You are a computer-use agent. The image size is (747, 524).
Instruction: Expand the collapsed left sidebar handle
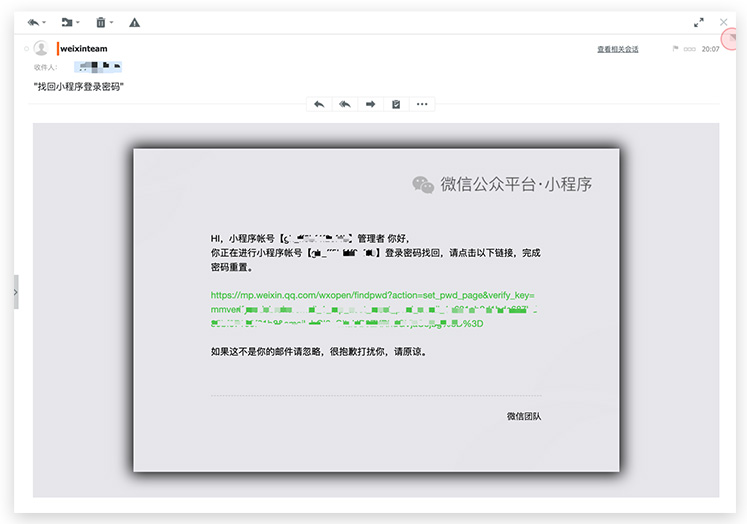coord(16,292)
